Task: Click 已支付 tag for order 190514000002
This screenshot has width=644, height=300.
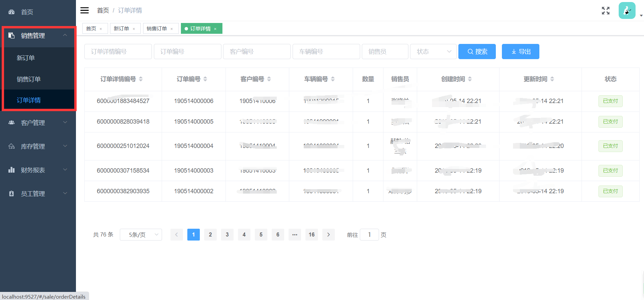Action: coord(610,191)
